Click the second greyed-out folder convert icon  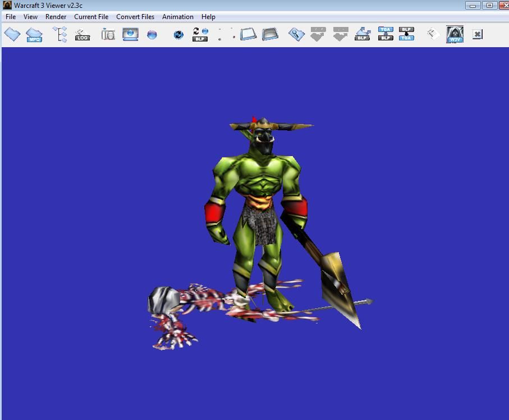tap(340, 34)
